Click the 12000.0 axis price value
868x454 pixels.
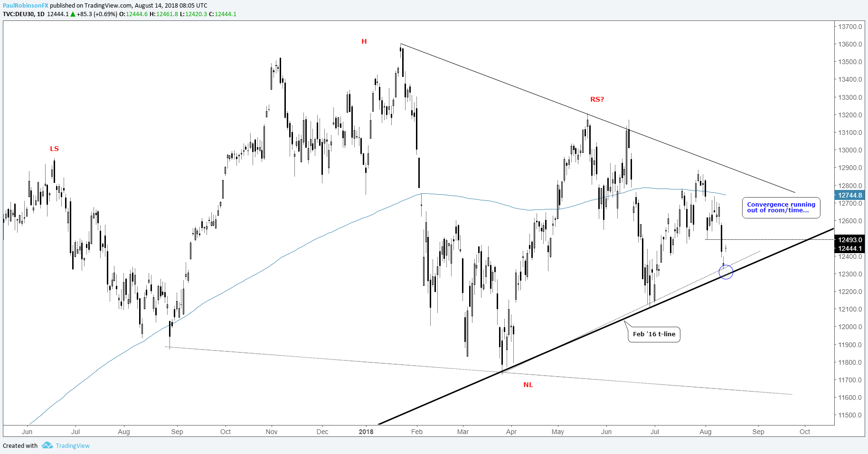point(850,327)
